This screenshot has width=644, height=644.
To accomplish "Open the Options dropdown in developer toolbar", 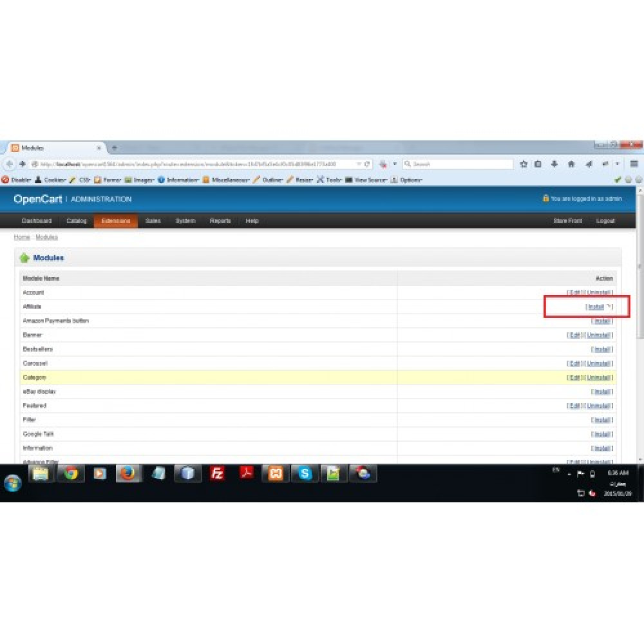I will 406,180.
